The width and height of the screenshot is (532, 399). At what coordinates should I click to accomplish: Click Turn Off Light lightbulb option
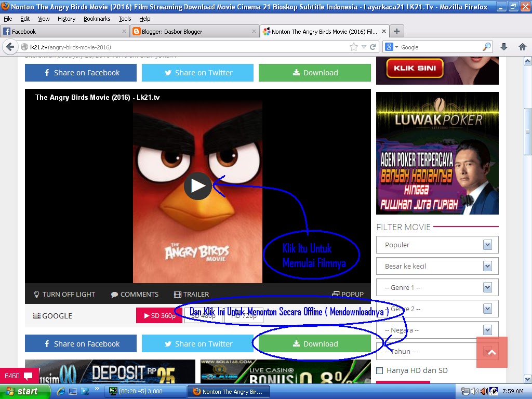pos(64,294)
